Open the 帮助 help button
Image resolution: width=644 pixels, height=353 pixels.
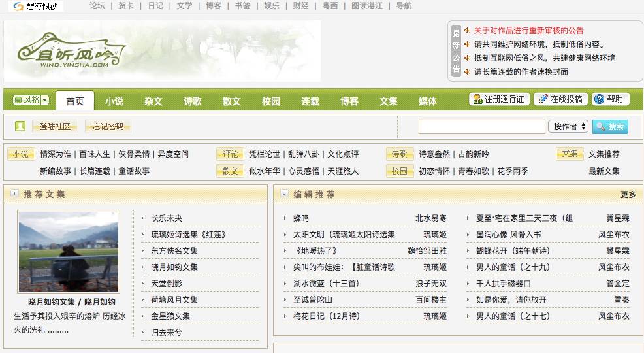click(x=610, y=99)
